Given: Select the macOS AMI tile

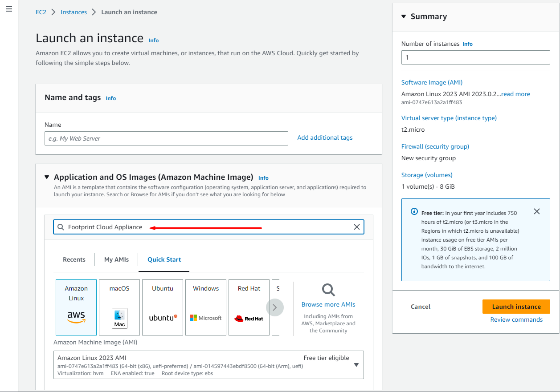Looking at the screenshot, I should pyautogui.click(x=119, y=307).
